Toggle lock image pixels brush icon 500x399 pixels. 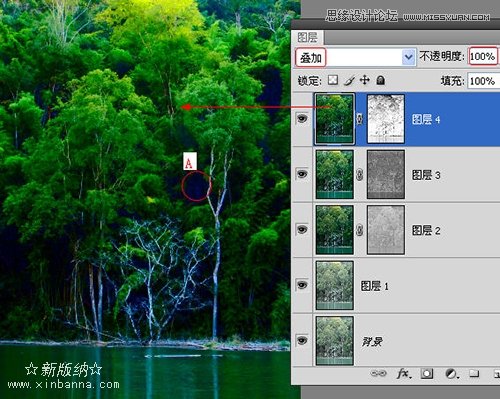(x=349, y=80)
